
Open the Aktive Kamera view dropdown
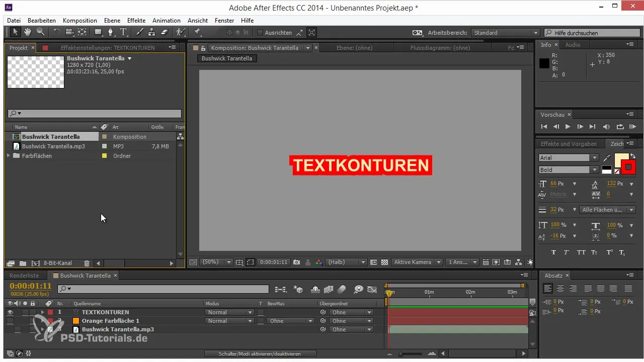(418, 262)
